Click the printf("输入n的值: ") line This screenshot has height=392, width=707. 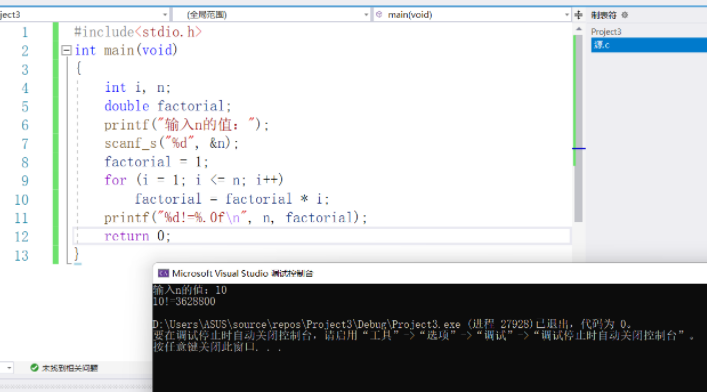pyautogui.click(x=187, y=125)
